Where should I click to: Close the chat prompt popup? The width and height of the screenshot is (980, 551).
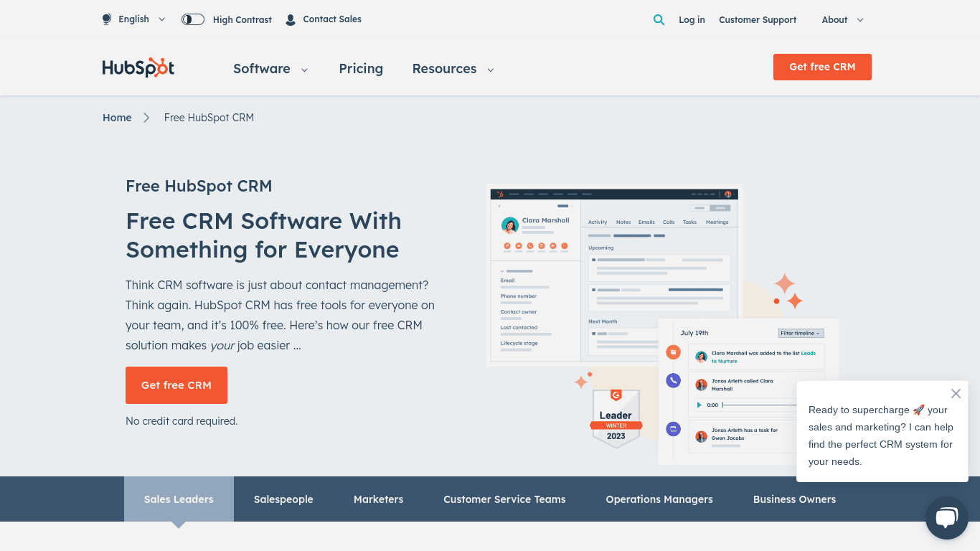(956, 393)
